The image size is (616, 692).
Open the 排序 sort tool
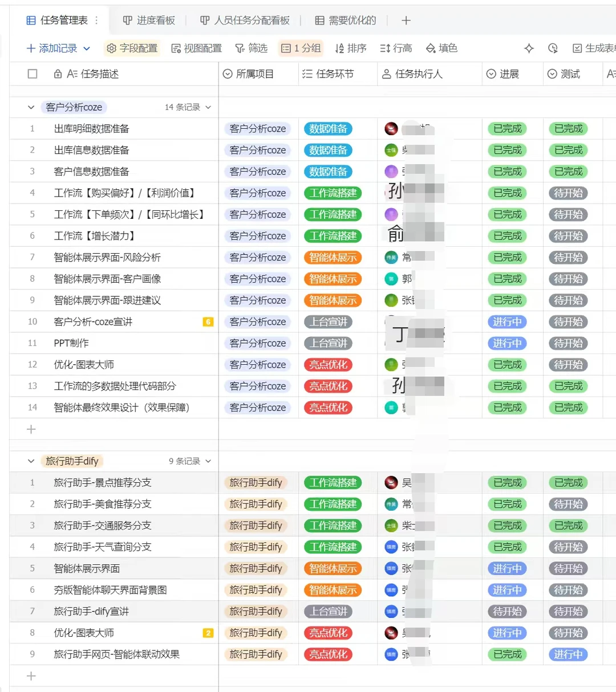pos(351,48)
